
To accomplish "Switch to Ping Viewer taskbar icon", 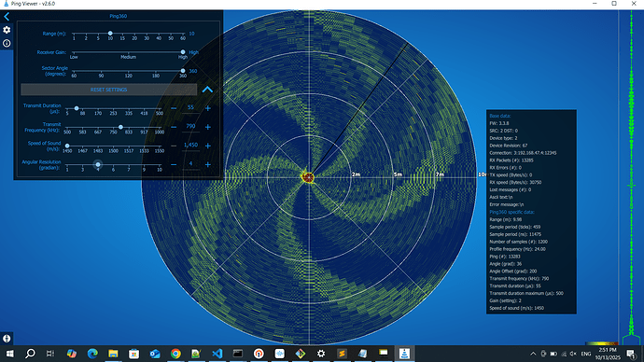I will (404, 354).
